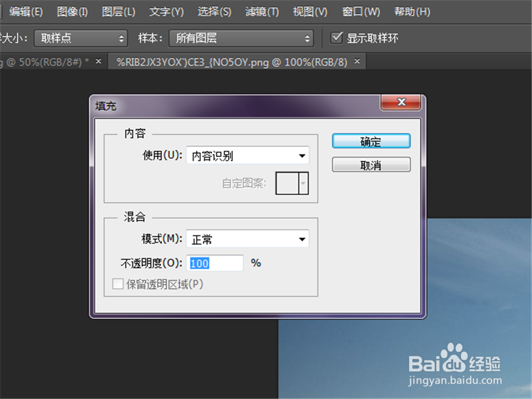Open the 文字 menu

click(x=165, y=11)
